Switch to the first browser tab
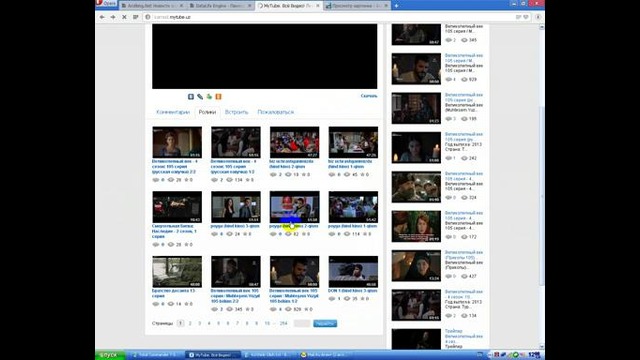 point(152,6)
